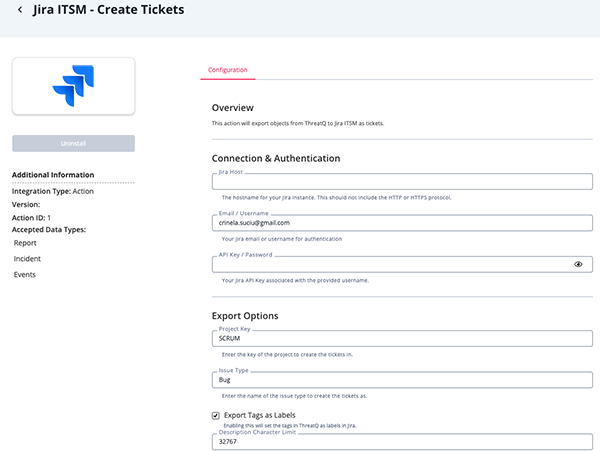600x451 pixels.
Task: Select Incident in Accepted Data Types
Action: point(27,259)
